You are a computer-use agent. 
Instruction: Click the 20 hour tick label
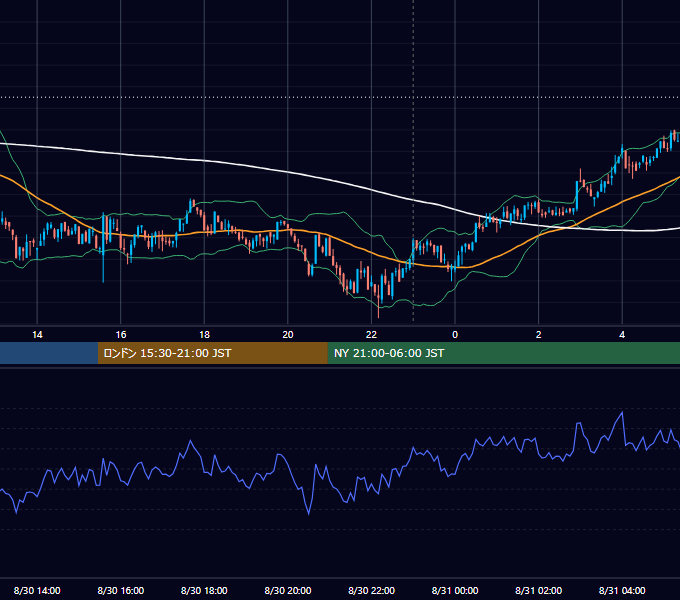(x=288, y=335)
